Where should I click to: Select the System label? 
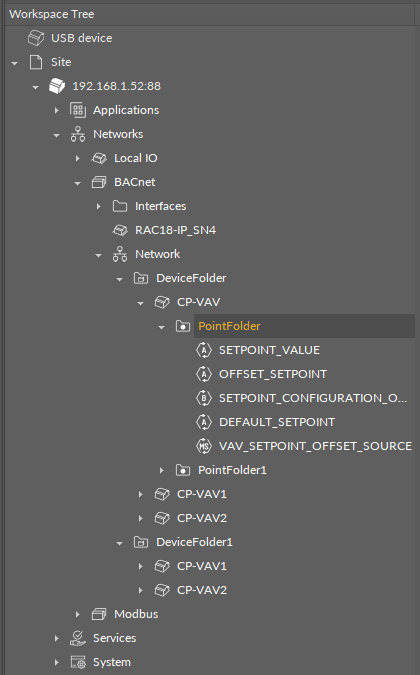(x=112, y=662)
